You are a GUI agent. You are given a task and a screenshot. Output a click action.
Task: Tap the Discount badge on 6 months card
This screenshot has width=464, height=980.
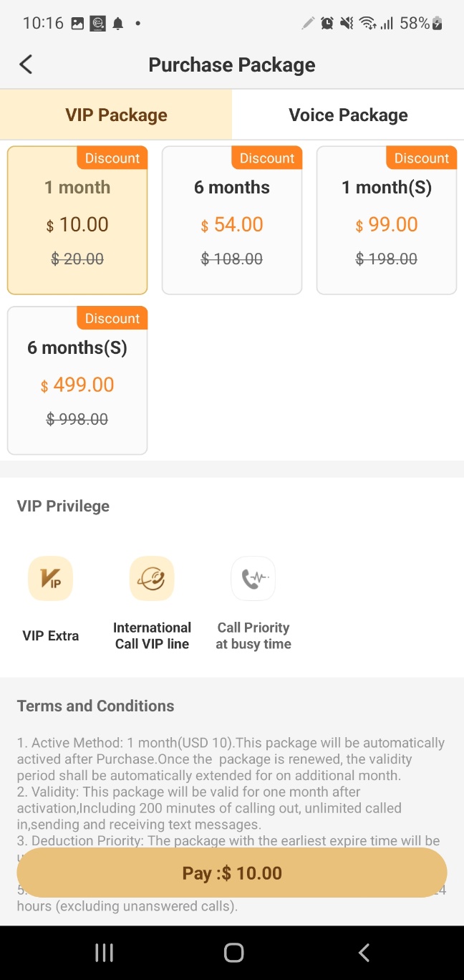click(266, 158)
